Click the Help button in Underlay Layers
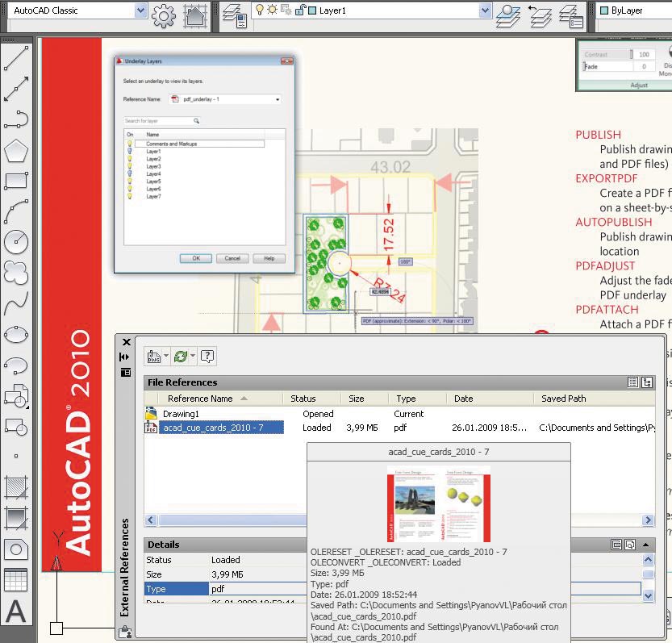Image resolution: width=672 pixels, height=643 pixels. [x=269, y=258]
